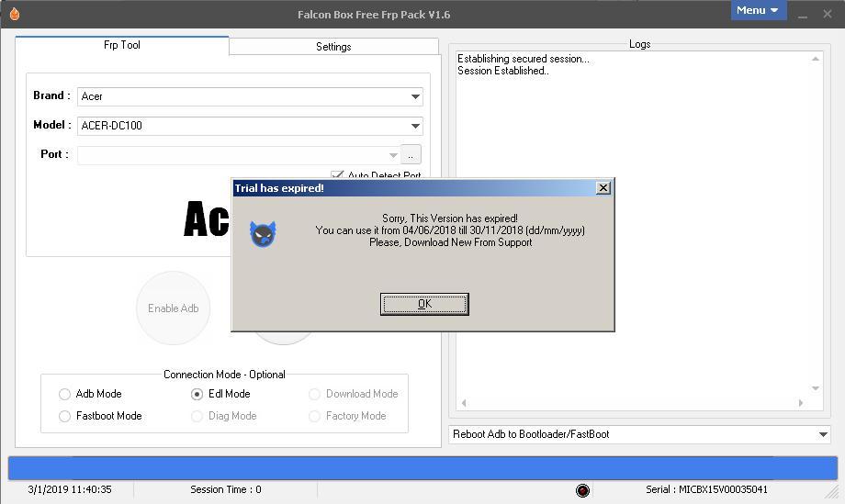Click the logs scroll up arrow

pyautogui.click(x=816, y=59)
